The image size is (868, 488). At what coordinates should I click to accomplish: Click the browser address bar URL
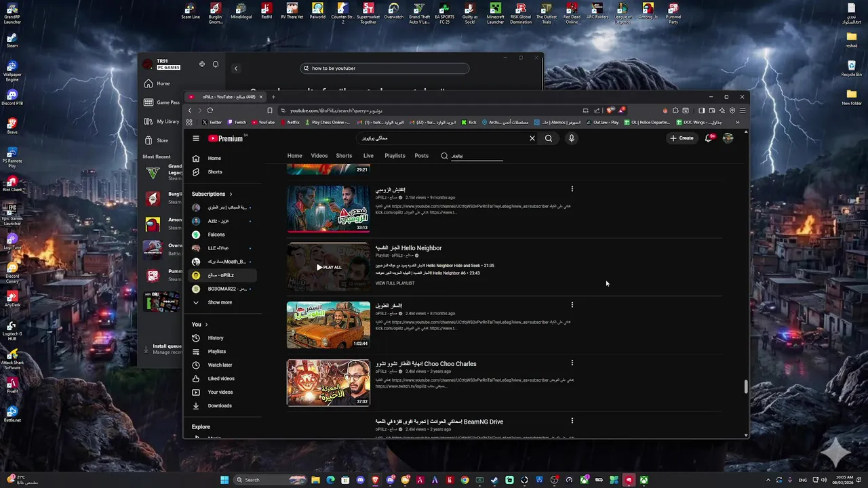(336, 110)
